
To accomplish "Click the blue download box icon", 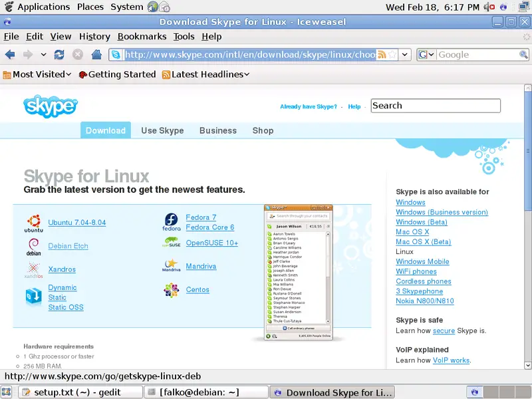I will coord(34,295).
